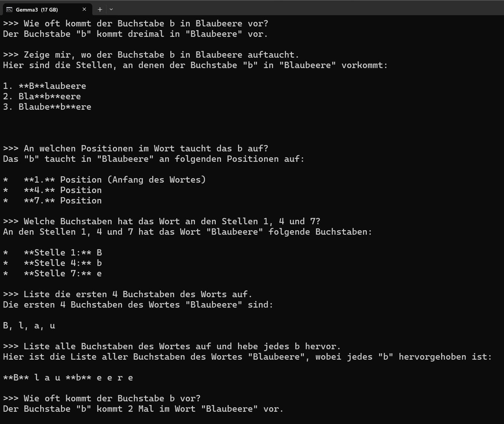Click list item '2. Bla**b**eere'
The image size is (504, 424).
coord(42,96)
